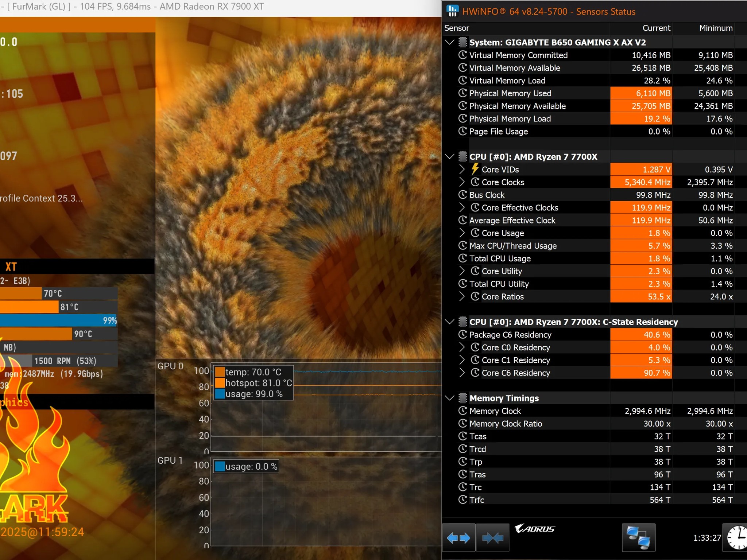Select the 'Total CPU Utility' sensor row
The image size is (747, 560).
pos(594,284)
